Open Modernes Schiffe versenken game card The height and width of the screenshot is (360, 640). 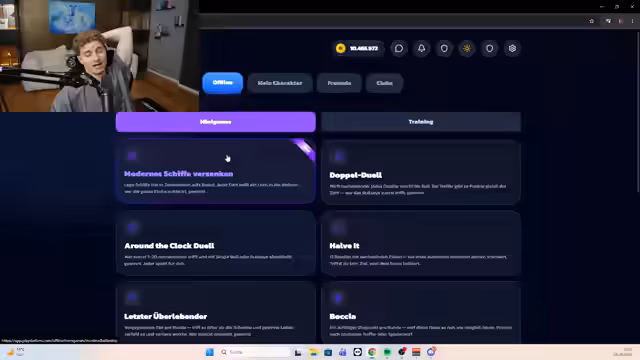coord(216,171)
